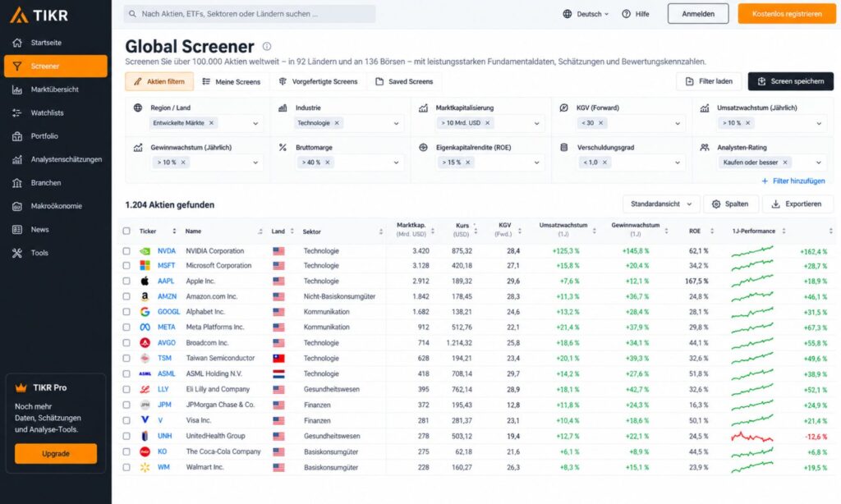Screen dimensions: 841x504
Task: Switch to the Meine Screens tab
Action: point(231,81)
